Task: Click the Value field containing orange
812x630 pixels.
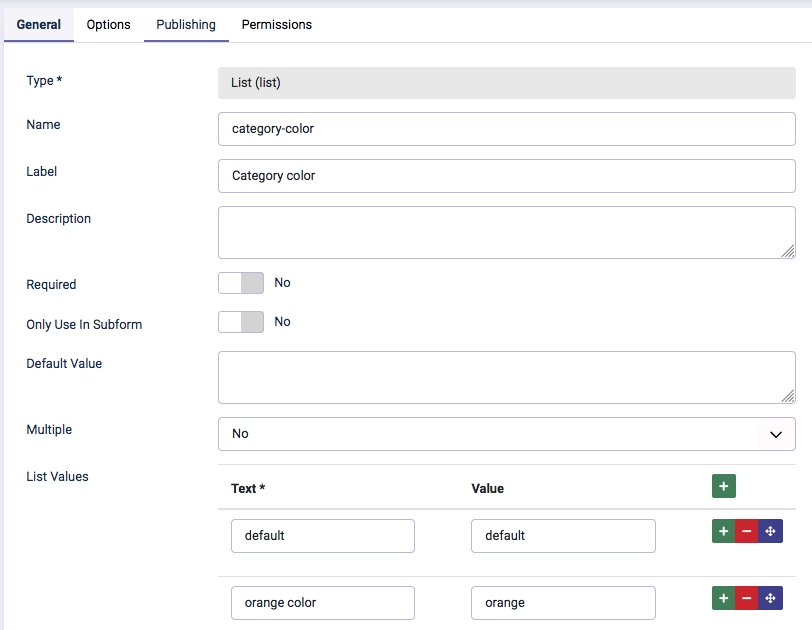Action: pyautogui.click(x=563, y=603)
